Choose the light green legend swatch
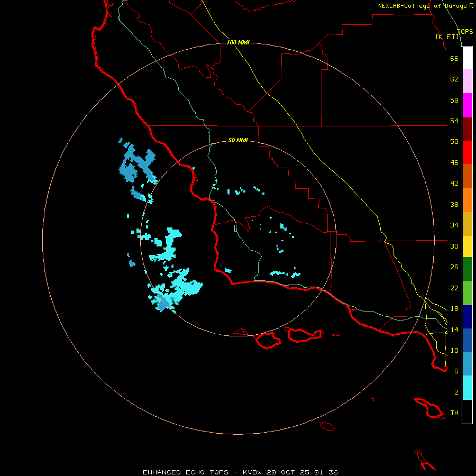The image size is (476, 476). coord(467,293)
